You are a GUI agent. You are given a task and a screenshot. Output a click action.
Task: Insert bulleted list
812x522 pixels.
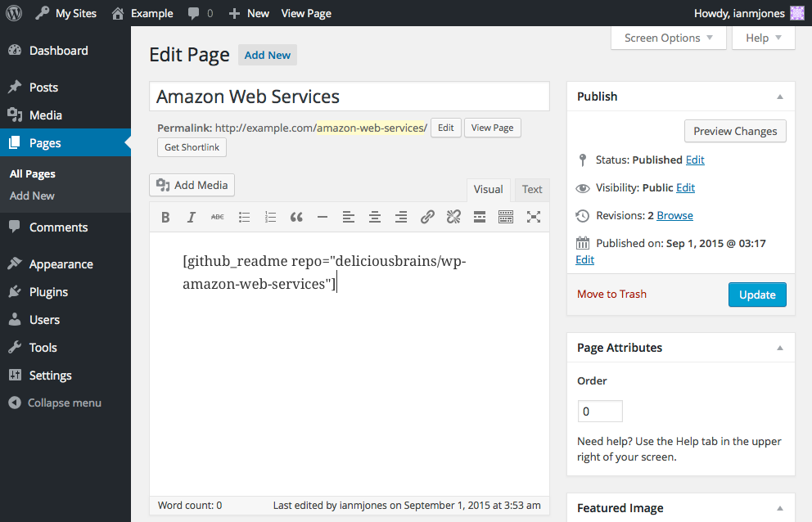(x=244, y=217)
